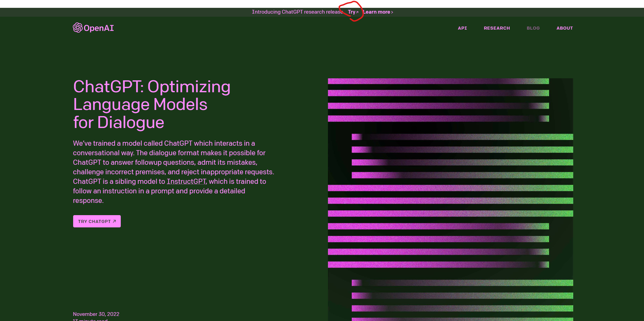Click the Try link in the banner
Image resolution: width=644 pixels, height=321 pixels.
pos(353,12)
